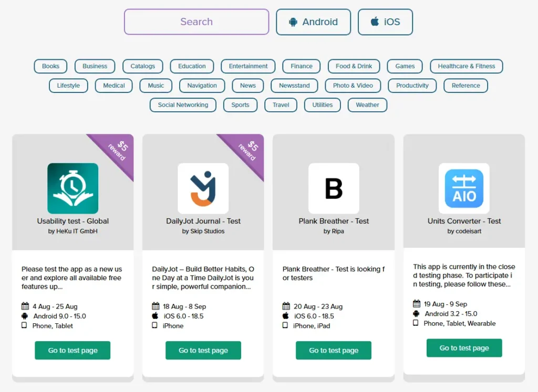Click the device icon on Usability test card

pos(24,325)
